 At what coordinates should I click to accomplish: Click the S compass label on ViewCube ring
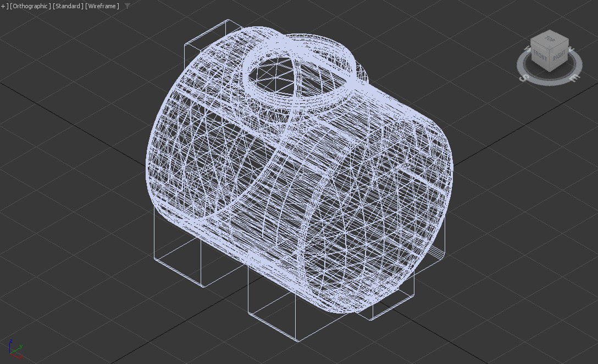click(524, 77)
